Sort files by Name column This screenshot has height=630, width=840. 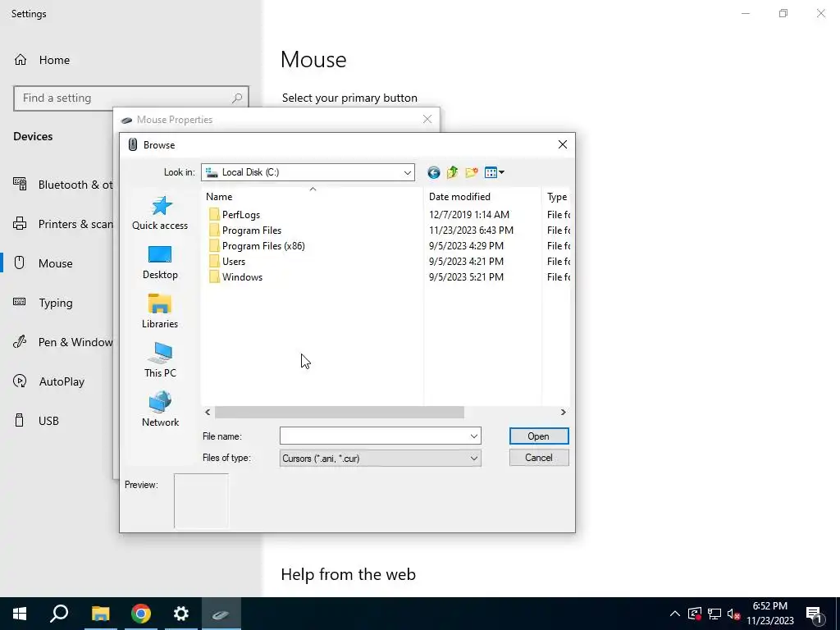pyautogui.click(x=312, y=197)
